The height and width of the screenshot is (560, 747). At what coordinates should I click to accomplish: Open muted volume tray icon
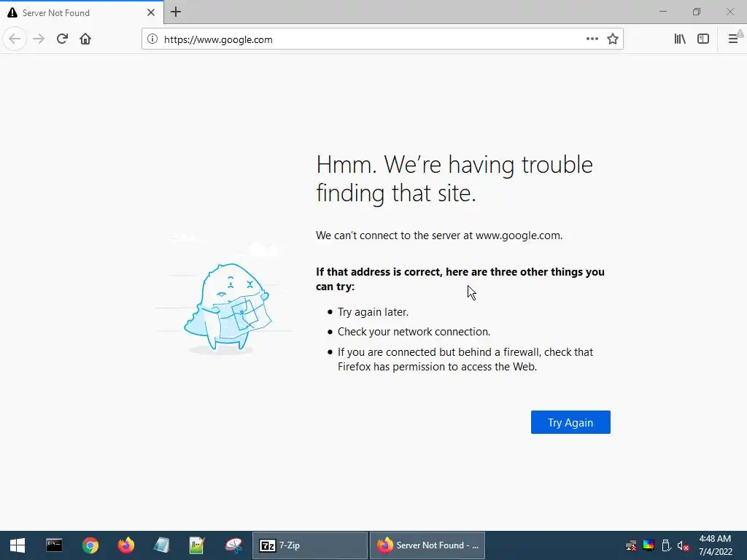point(684,545)
